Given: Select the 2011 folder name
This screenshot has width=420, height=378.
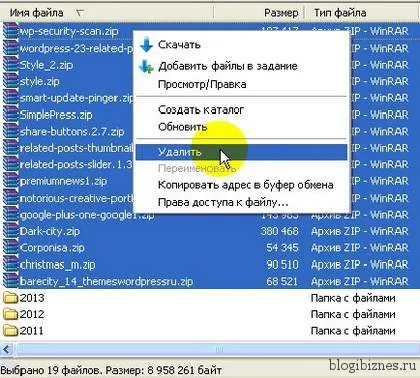Looking at the screenshot, I should 32,331.
